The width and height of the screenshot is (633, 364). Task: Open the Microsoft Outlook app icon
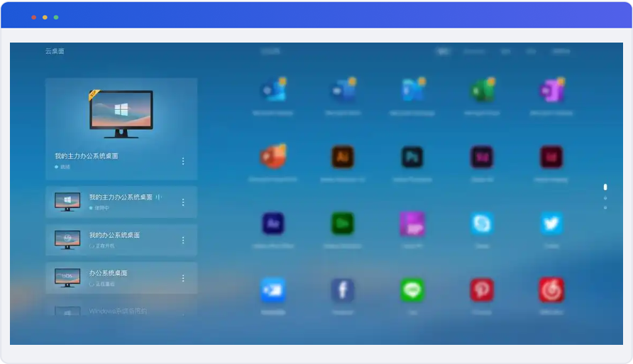(x=273, y=90)
